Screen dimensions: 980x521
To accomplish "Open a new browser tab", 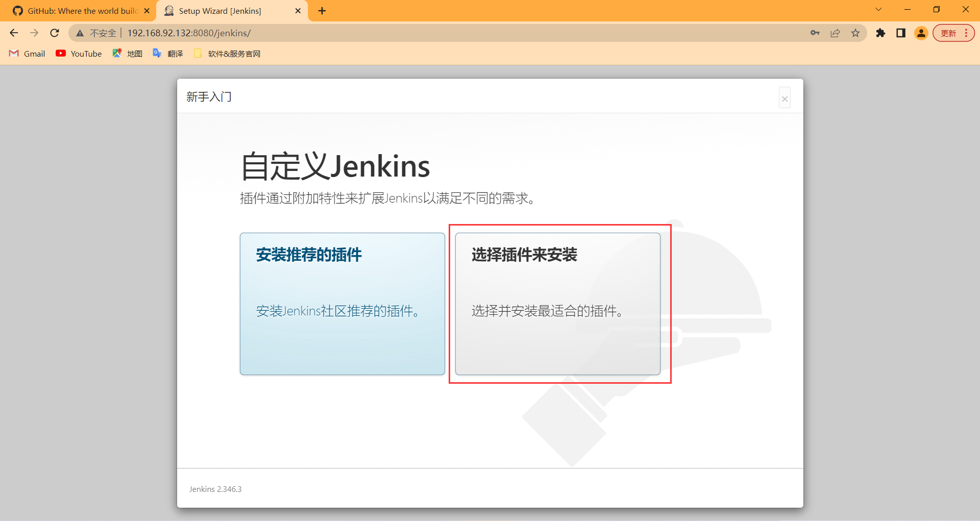I will pos(322,11).
